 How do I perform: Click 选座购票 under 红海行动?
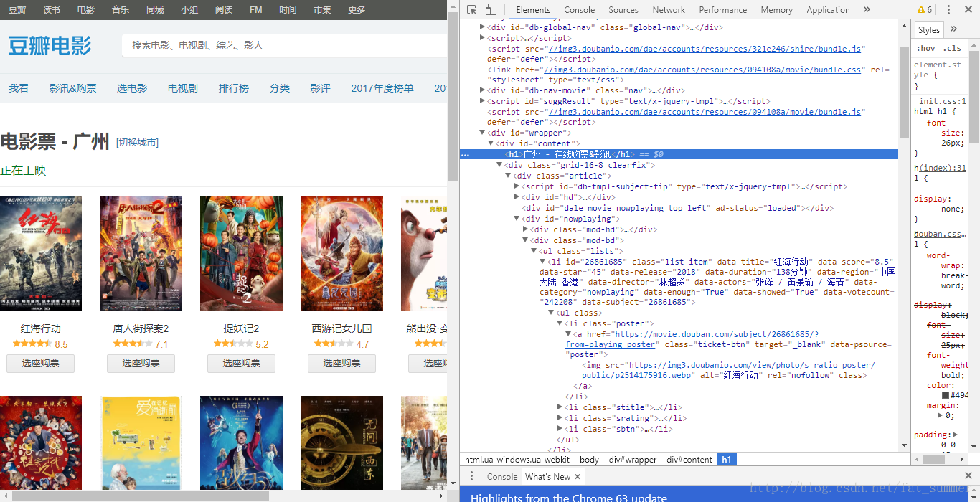coord(40,364)
